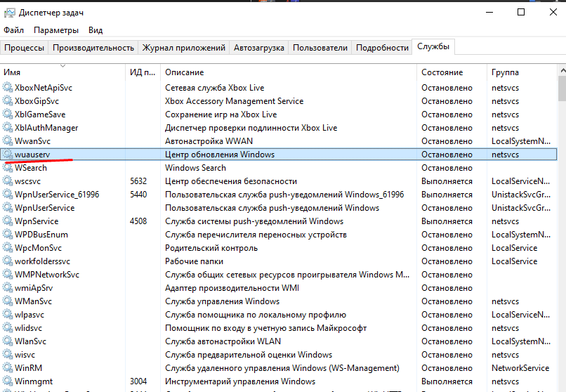Click the Task Manager app icon in title bar
The width and height of the screenshot is (566, 392).
(10, 12)
